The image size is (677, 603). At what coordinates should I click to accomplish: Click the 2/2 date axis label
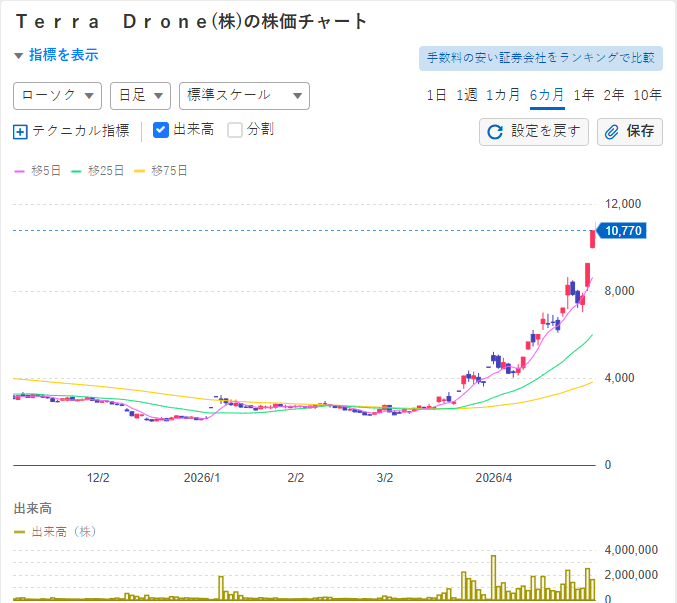(x=296, y=478)
